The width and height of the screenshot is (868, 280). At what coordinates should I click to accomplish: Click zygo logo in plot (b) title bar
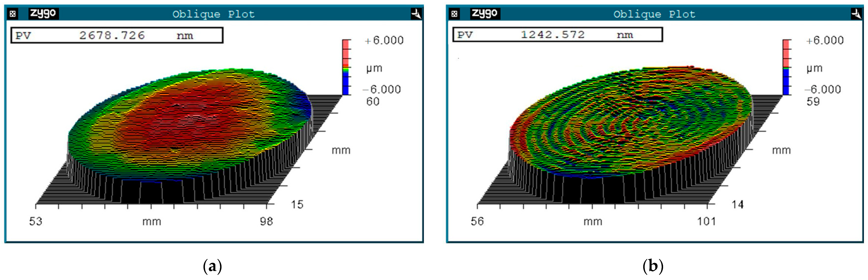[x=485, y=14]
